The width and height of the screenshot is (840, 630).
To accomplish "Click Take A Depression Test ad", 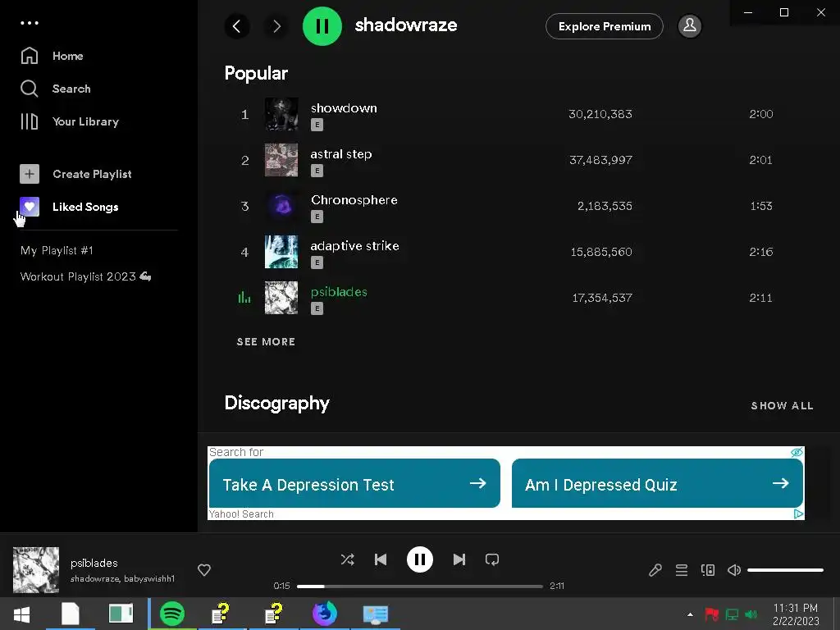I will [354, 483].
